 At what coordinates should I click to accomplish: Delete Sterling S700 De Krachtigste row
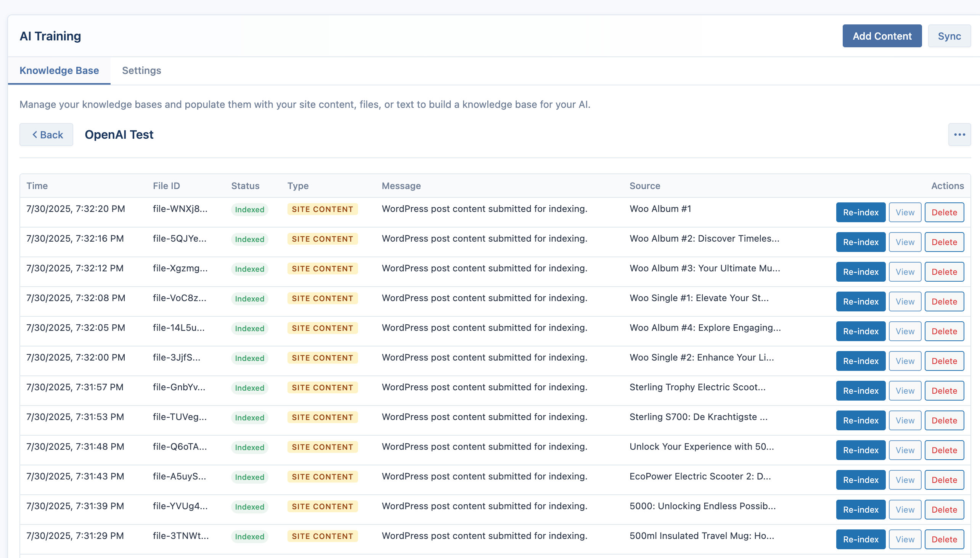tap(944, 420)
